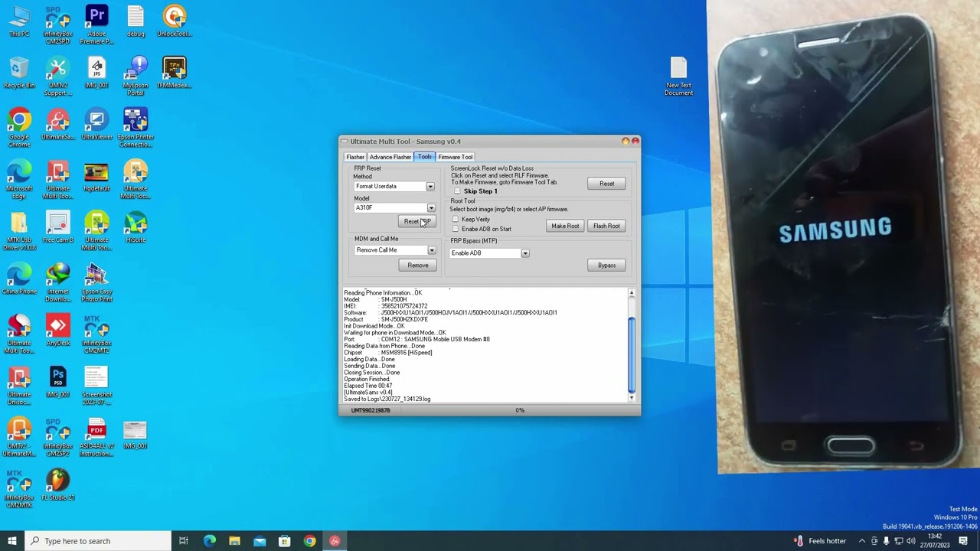Launch FL Studio 21 shortcut

coord(58,483)
